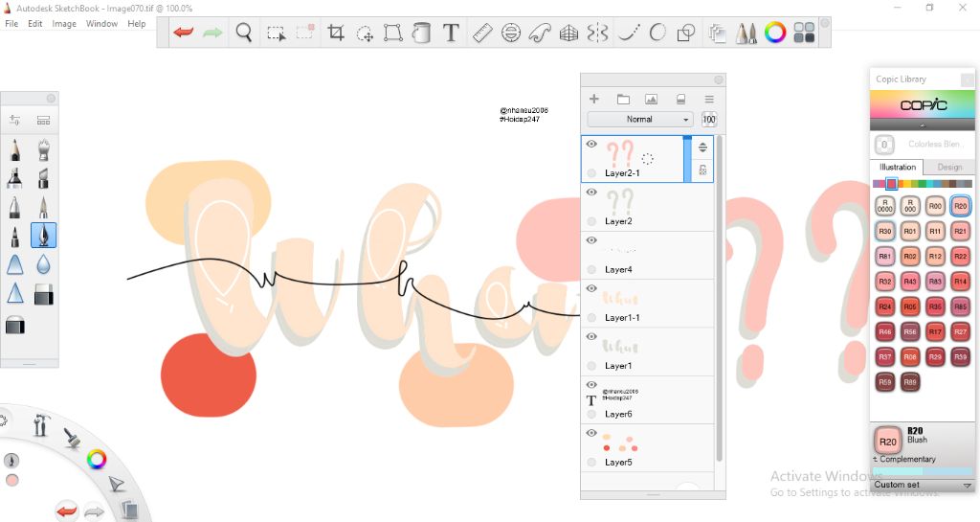
Task: Pick the R89 Copic color swatch
Action: point(910,382)
